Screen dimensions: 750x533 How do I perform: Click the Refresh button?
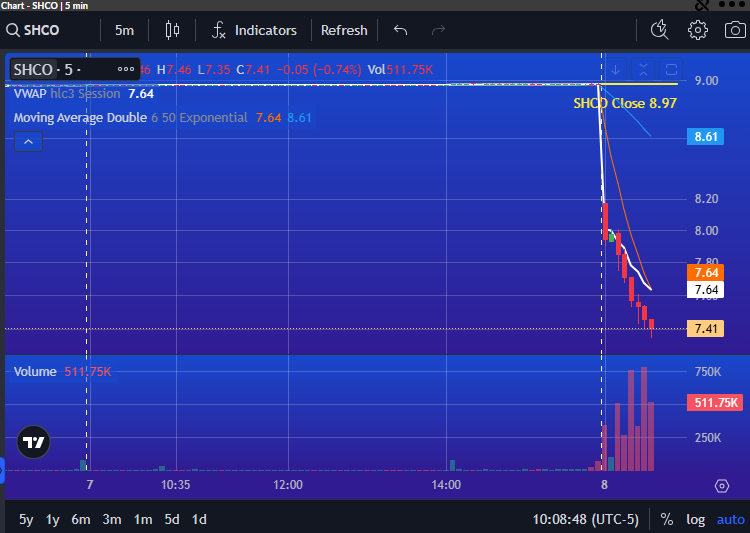pyautogui.click(x=344, y=30)
